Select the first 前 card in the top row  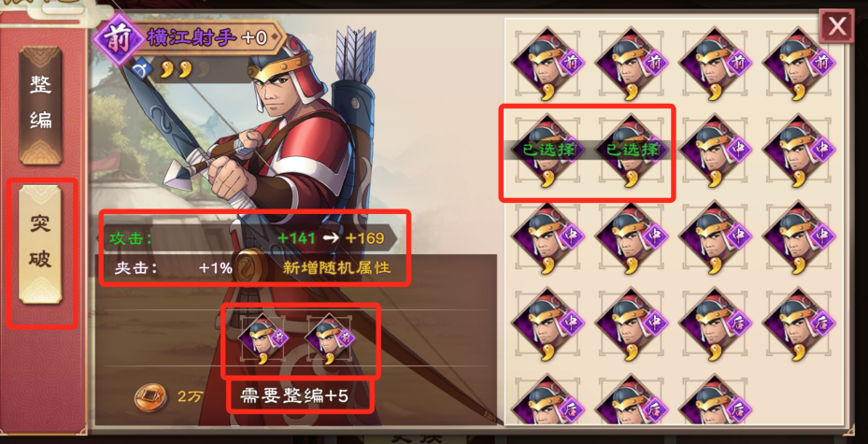click(547, 64)
